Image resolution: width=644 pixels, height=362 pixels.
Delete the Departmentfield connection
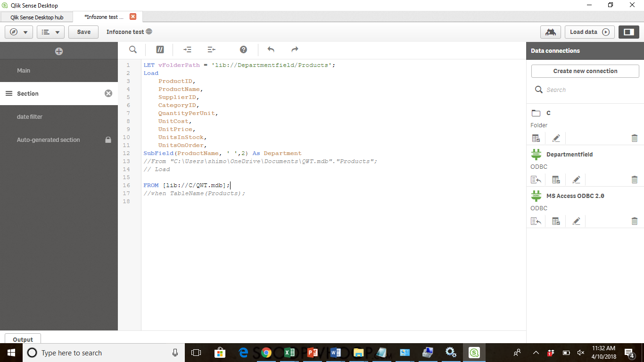tap(634, 180)
